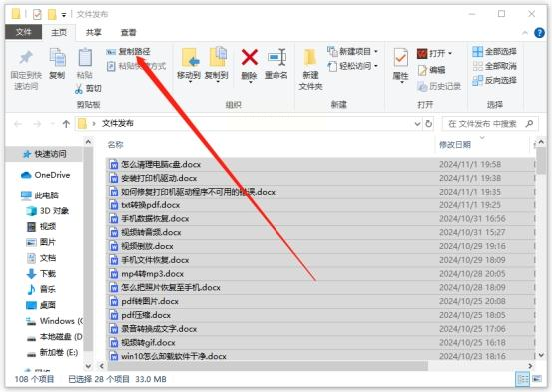The image size is (552, 392).
Task: Click the 历史记录 button
Action: tap(439, 86)
